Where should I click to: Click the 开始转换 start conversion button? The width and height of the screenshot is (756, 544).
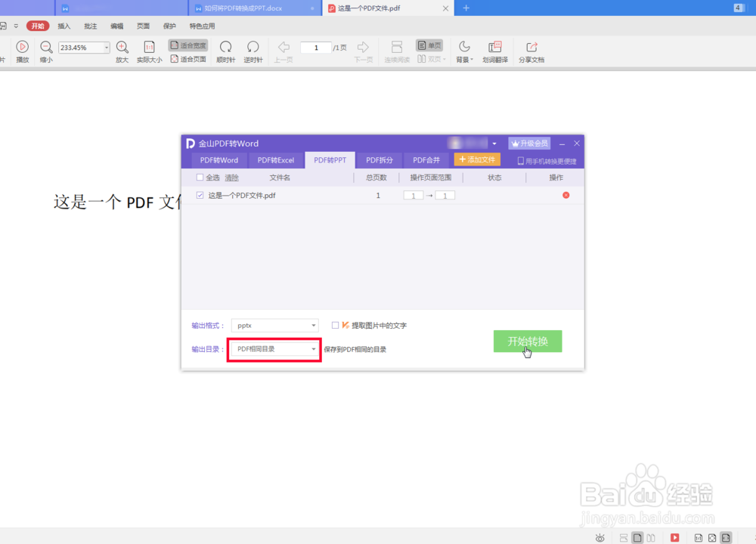528,342
